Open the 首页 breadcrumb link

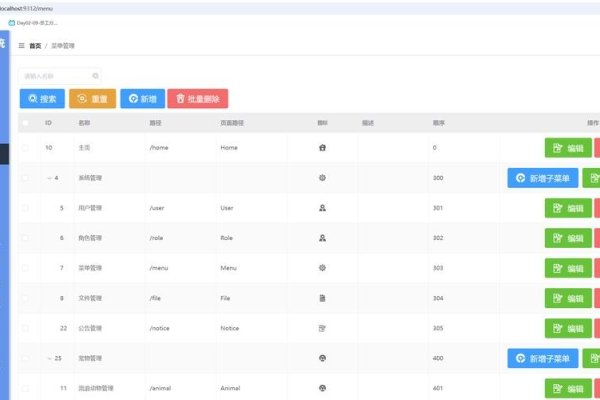[36, 45]
